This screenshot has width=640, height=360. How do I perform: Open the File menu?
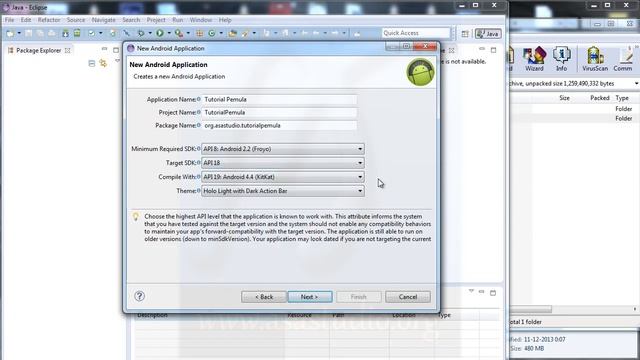click(x=9, y=20)
